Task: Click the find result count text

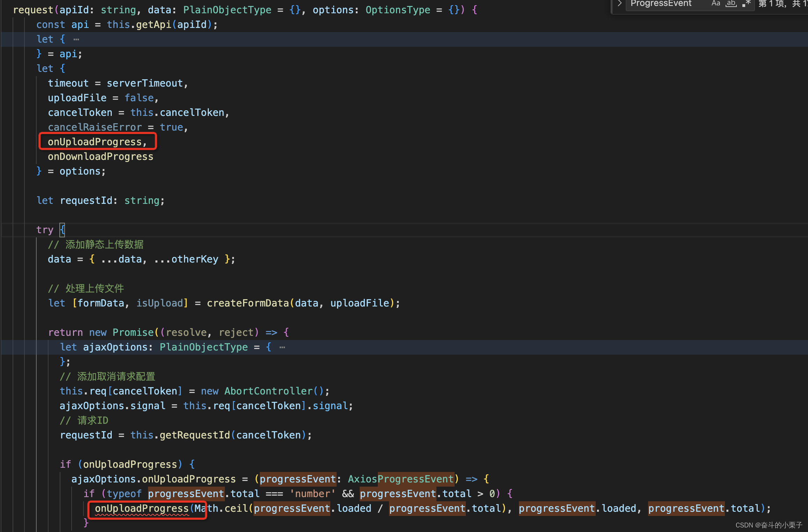Action: [783, 3]
